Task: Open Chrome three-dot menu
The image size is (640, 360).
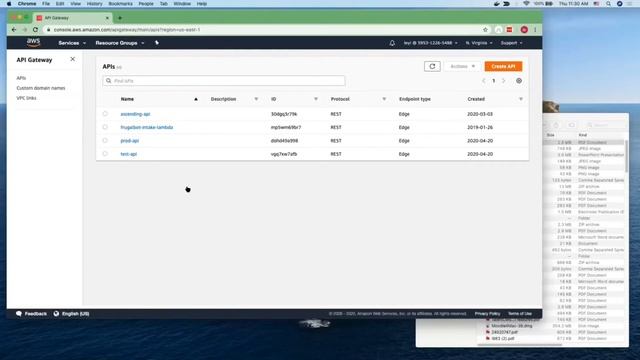Action: tap(535, 30)
